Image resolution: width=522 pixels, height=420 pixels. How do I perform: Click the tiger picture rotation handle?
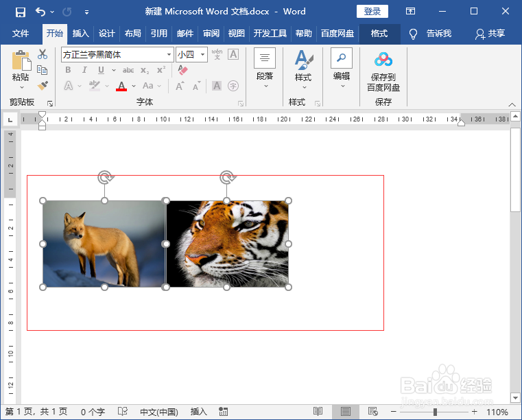pyautogui.click(x=228, y=178)
